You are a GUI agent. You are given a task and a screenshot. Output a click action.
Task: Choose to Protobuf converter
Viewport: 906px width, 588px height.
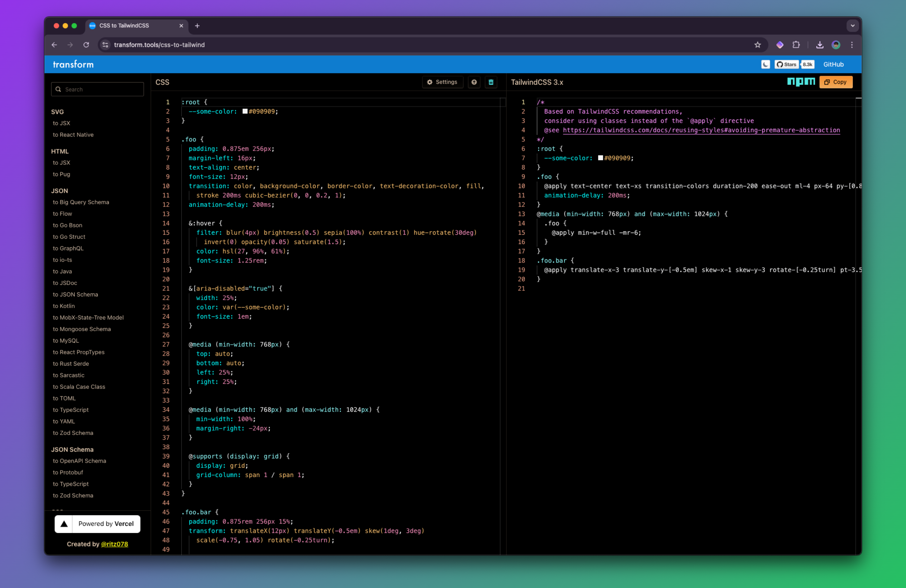tap(68, 472)
